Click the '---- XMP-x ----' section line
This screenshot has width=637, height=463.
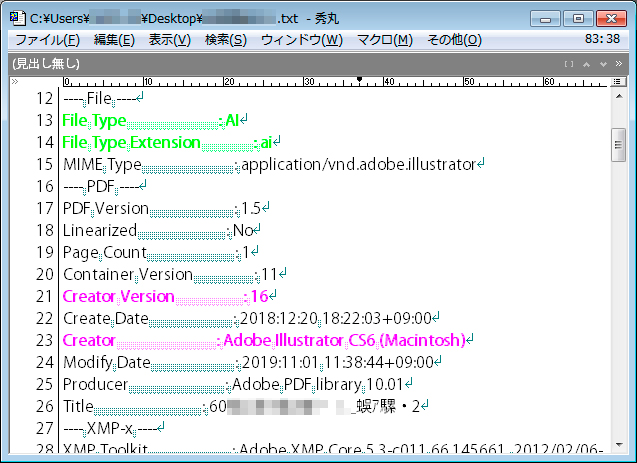coord(114,428)
